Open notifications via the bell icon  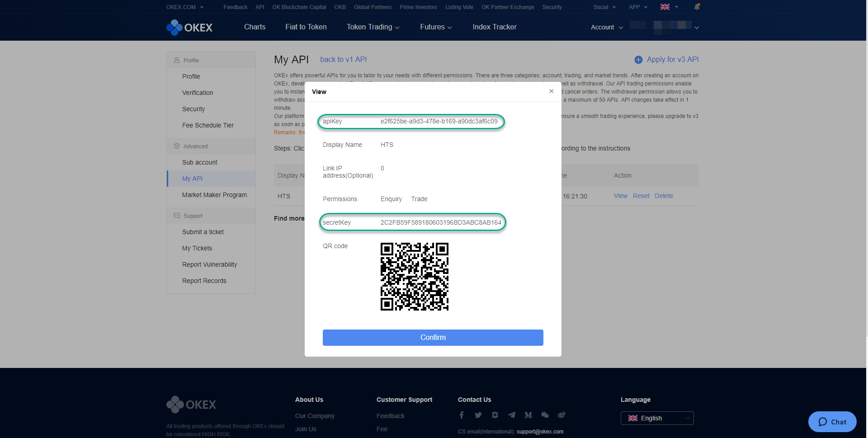(697, 7)
